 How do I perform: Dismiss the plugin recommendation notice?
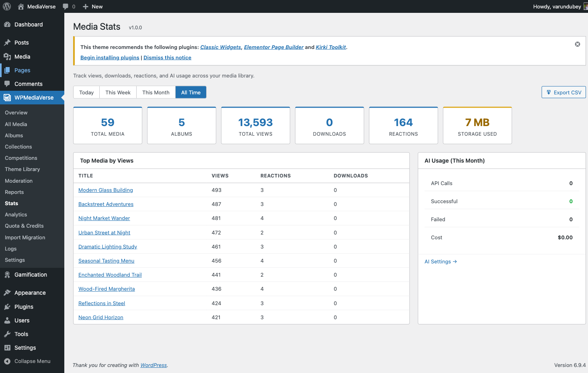tap(577, 44)
